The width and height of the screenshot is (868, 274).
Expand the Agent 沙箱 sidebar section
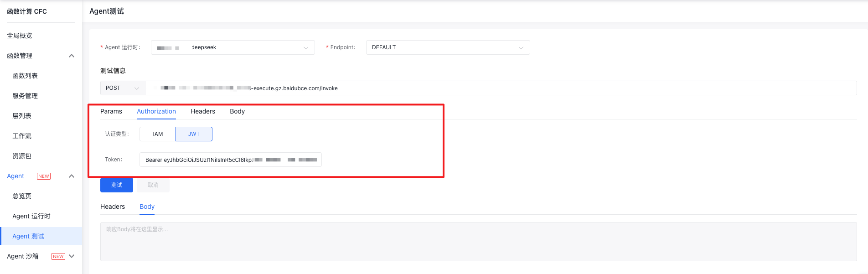pyautogui.click(x=71, y=256)
